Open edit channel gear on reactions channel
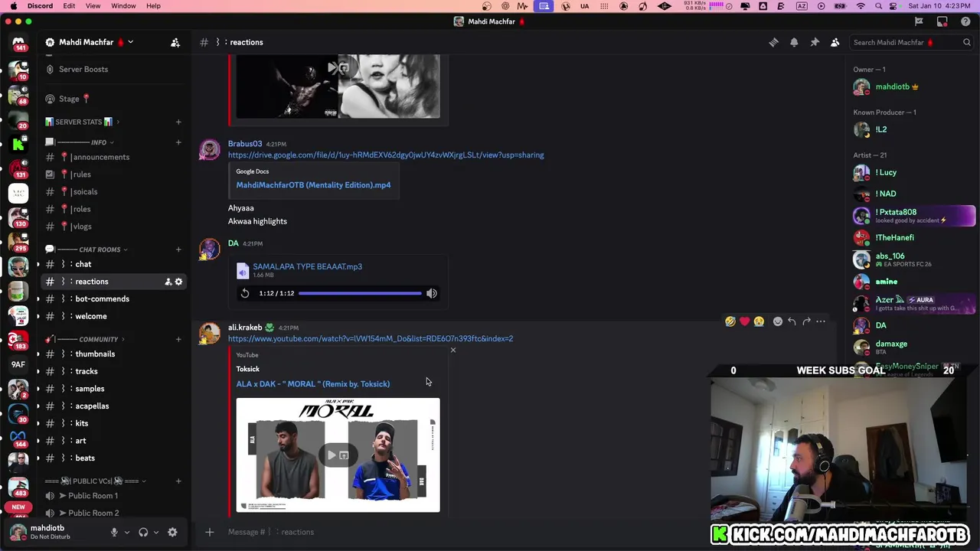 178,282
